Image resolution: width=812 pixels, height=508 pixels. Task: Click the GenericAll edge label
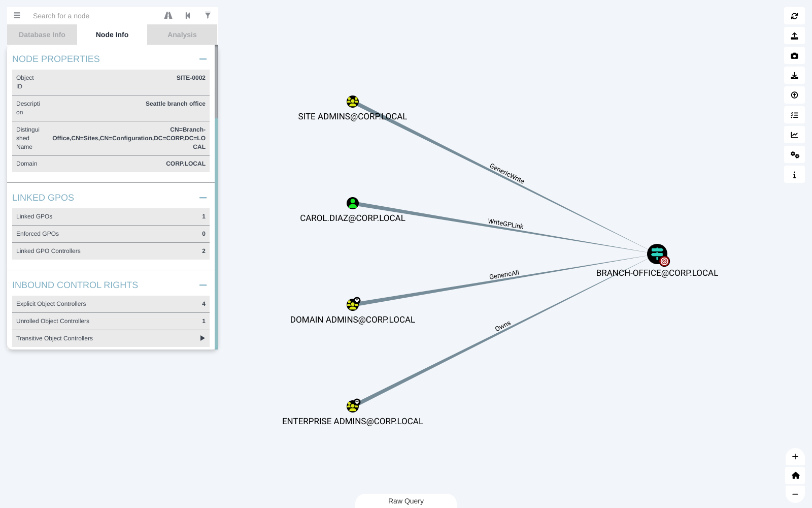point(504,275)
